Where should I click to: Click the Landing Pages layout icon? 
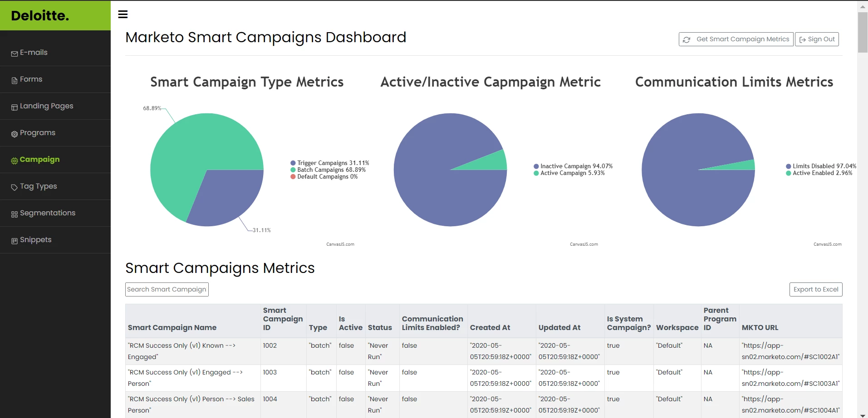click(15, 107)
